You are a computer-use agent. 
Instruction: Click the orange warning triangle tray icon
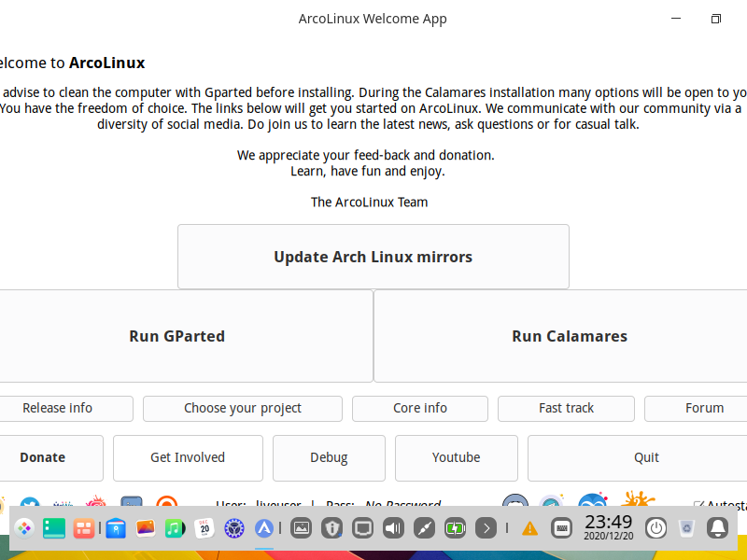coord(529,528)
